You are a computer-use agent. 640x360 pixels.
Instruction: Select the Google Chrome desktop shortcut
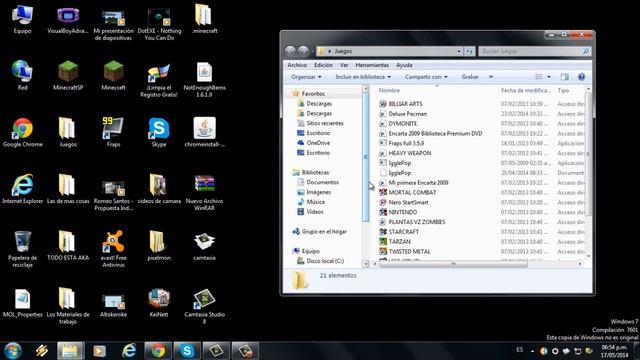[22, 132]
